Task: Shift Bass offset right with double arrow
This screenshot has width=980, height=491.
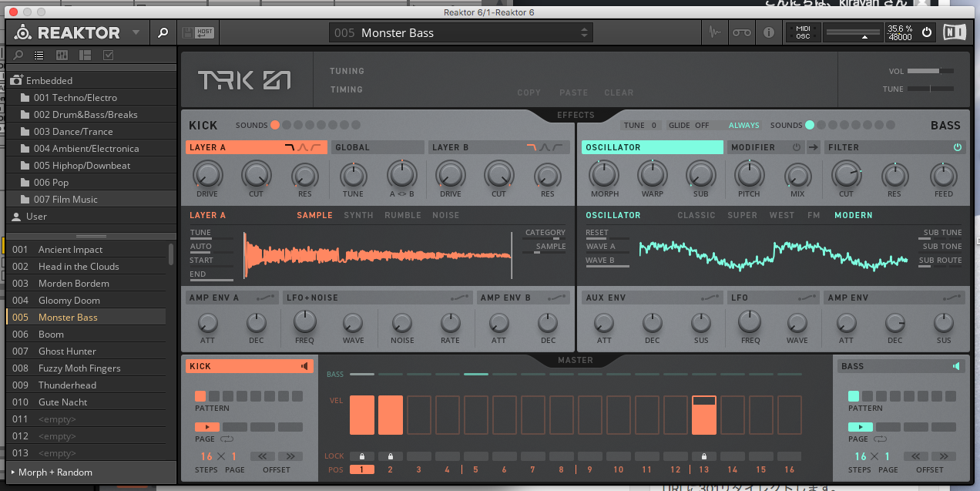Action: tap(944, 456)
